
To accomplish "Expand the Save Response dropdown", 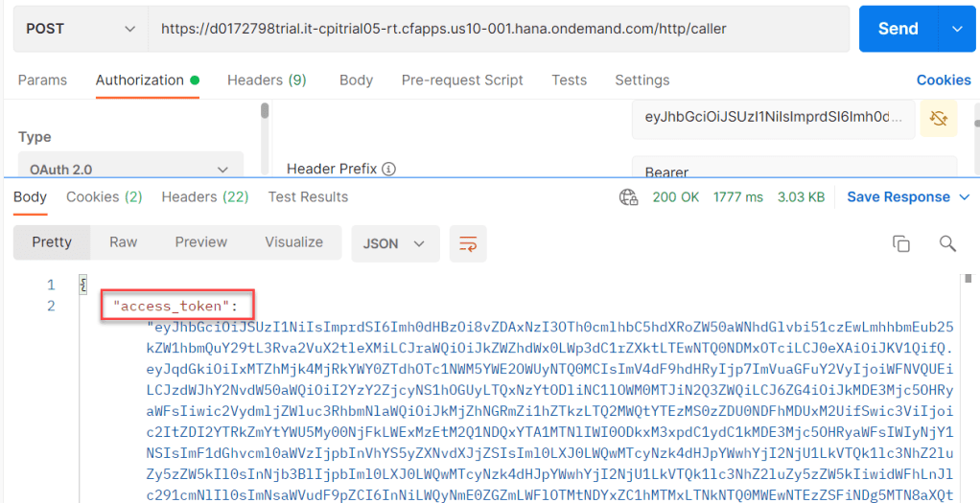I will click(x=911, y=197).
